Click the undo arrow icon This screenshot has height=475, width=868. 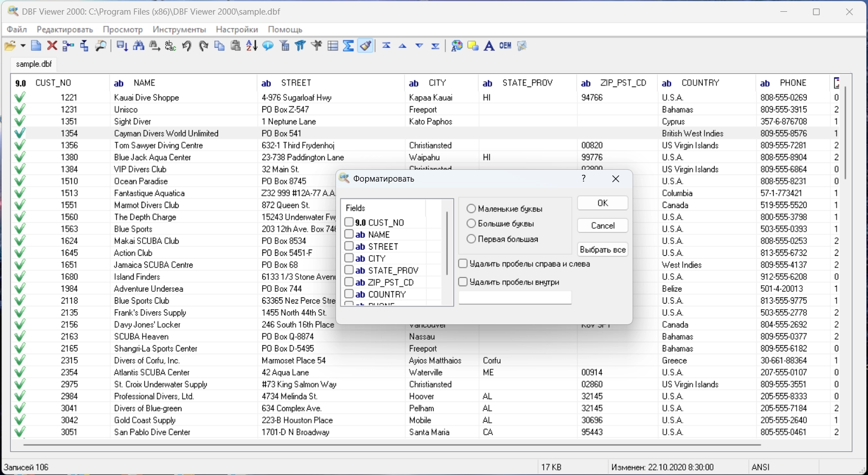click(x=187, y=46)
